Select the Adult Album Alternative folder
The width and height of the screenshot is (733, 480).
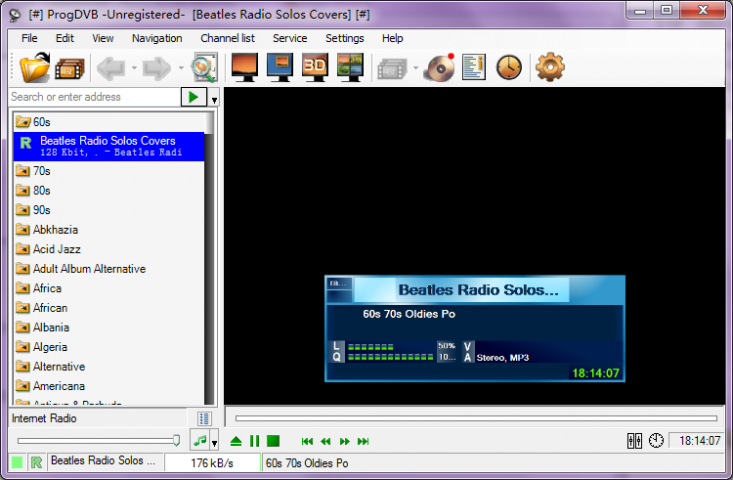point(109,269)
